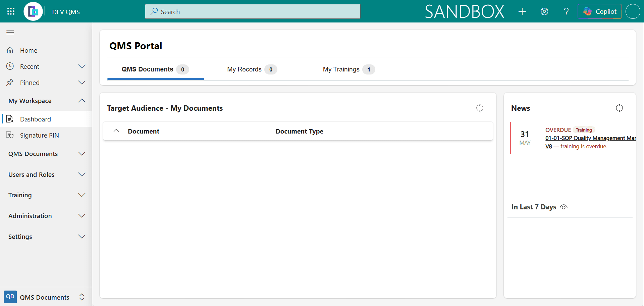Image resolution: width=644 pixels, height=306 pixels.
Task: Click the DEV QMS app logo
Action: click(33, 11)
